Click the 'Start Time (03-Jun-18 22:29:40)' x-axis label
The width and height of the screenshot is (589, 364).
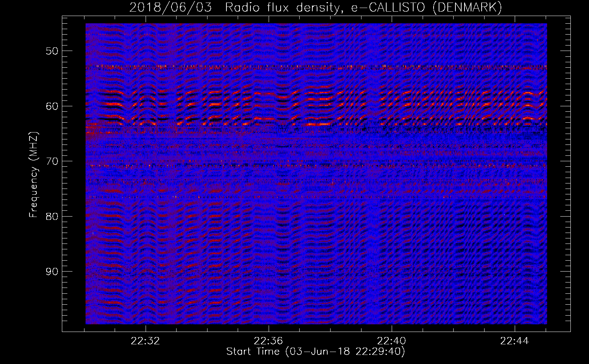point(316,352)
